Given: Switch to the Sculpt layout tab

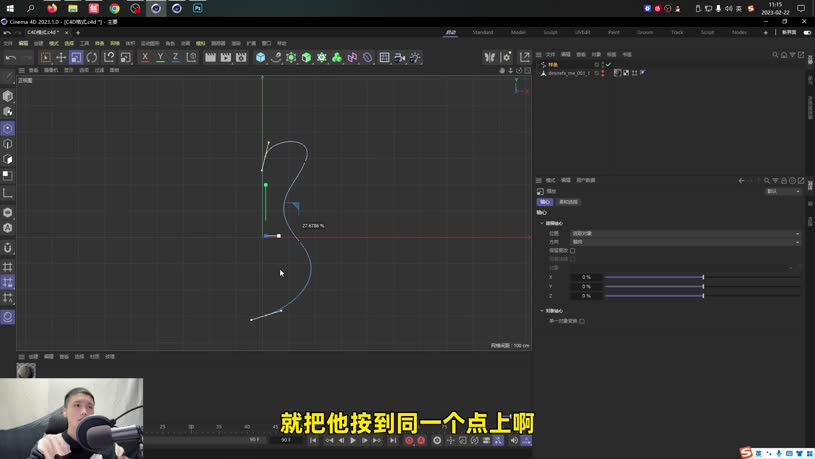Looking at the screenshot, I should (x=550, y=32).
